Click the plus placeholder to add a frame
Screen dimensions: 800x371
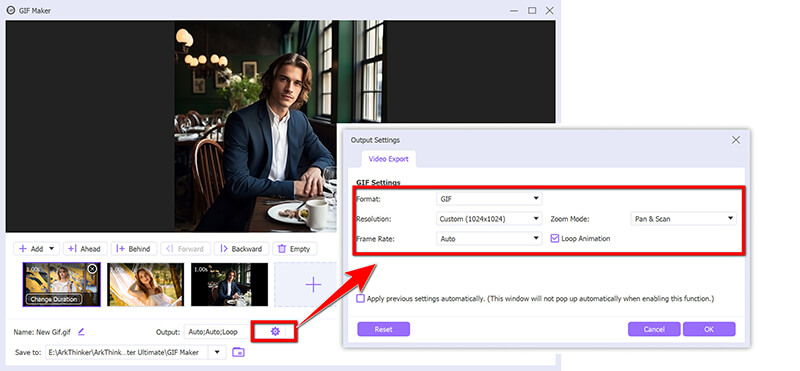312,284
